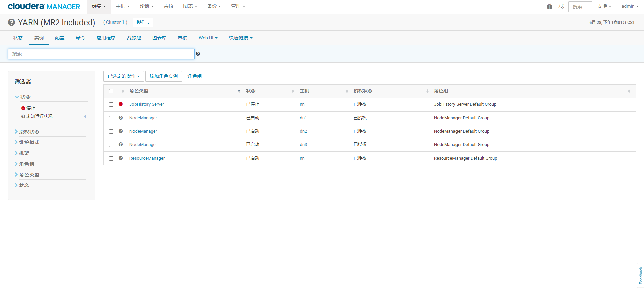Open the 管理 dropdown menu
Viewport: 644px width, 305px height.
(238, 6)
